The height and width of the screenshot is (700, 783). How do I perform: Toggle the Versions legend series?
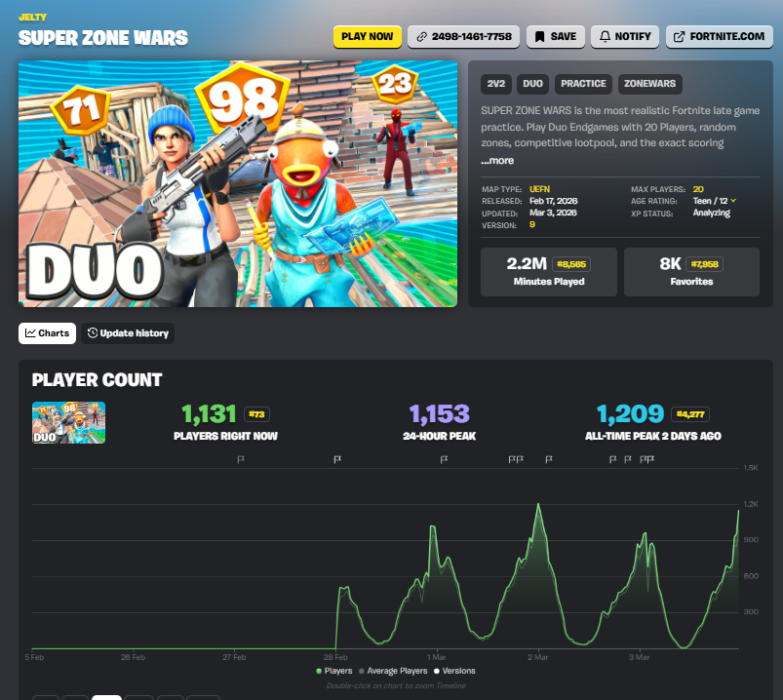(x=454, y=671)
